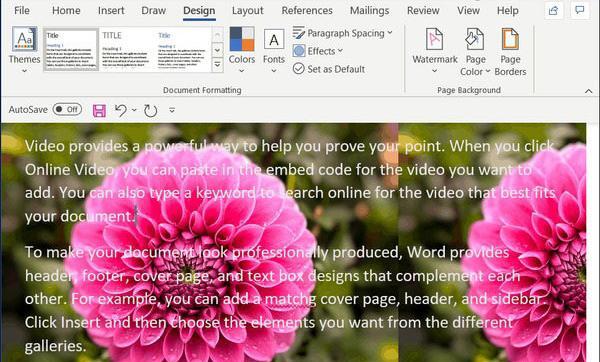Open the File tab

(x=21, y=10)
